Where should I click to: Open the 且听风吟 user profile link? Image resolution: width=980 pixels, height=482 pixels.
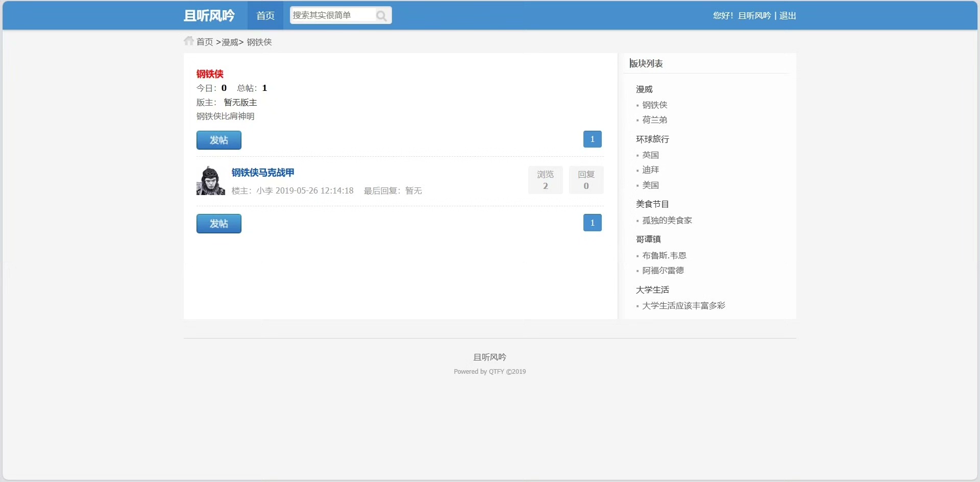[x=754, y=16]
